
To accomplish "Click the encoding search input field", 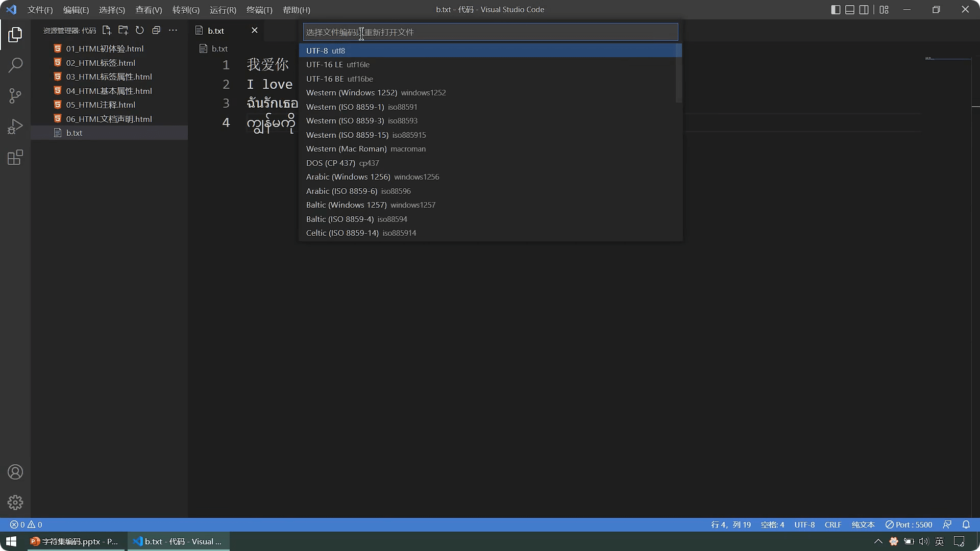I will coord(490,32).
